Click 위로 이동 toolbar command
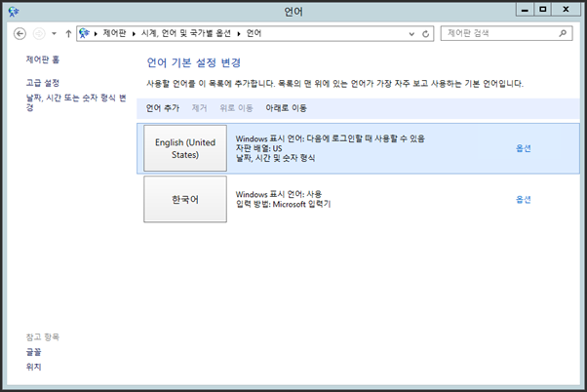The width and height of the screenshot is (587, 392). [x=236, y=108]
